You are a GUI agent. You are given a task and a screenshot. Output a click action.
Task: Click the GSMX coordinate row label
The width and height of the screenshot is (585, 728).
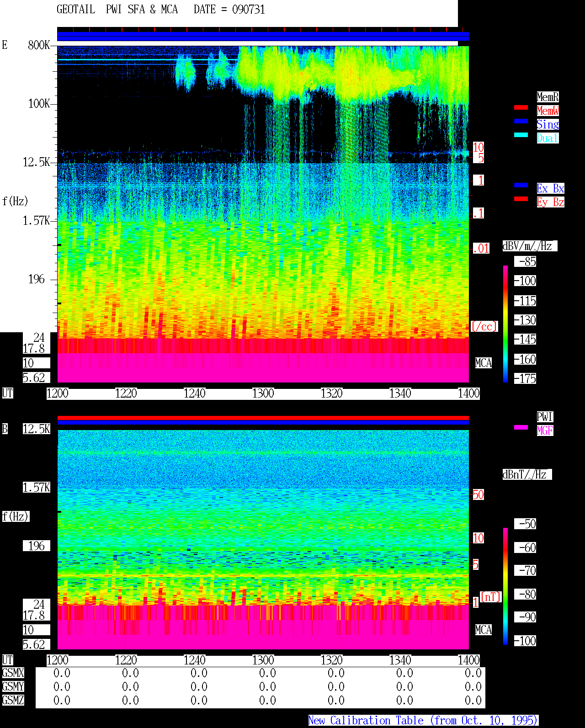[13, 673]
